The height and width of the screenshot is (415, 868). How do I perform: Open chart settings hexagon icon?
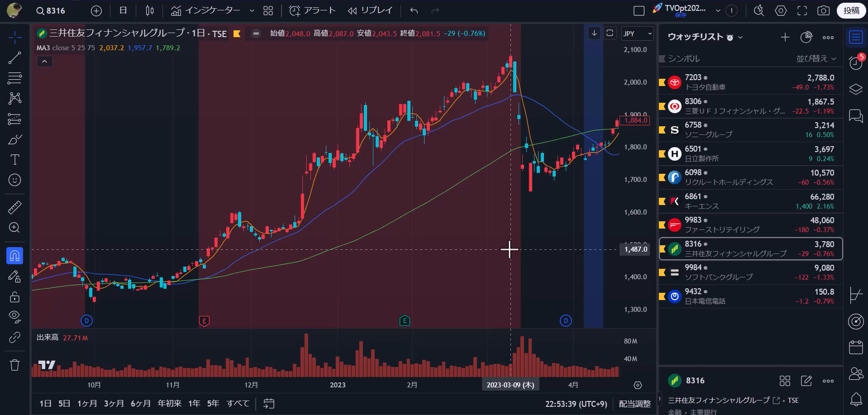coord(781,10)
